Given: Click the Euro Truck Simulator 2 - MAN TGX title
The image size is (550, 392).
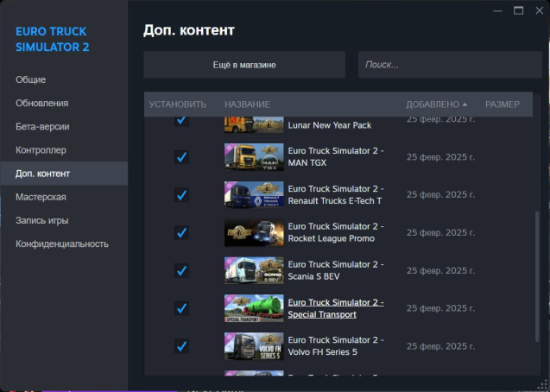Looking at the screenshot, I should click(x=336, y=157).
